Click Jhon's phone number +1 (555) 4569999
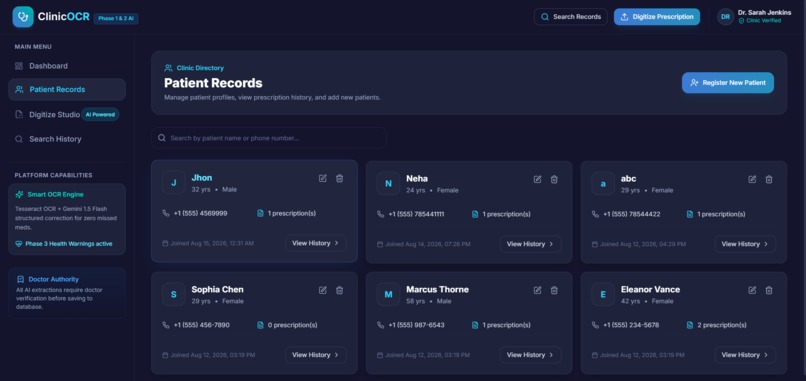The image size is (806, 381). [200, 213]
